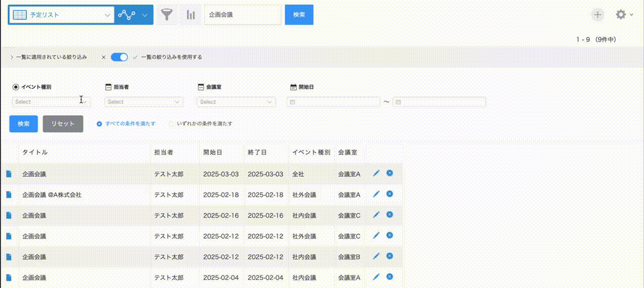The width and height of the screenshot is (644, 288).
Task: Click the 開始日 start date field
Action: (333, 102)
